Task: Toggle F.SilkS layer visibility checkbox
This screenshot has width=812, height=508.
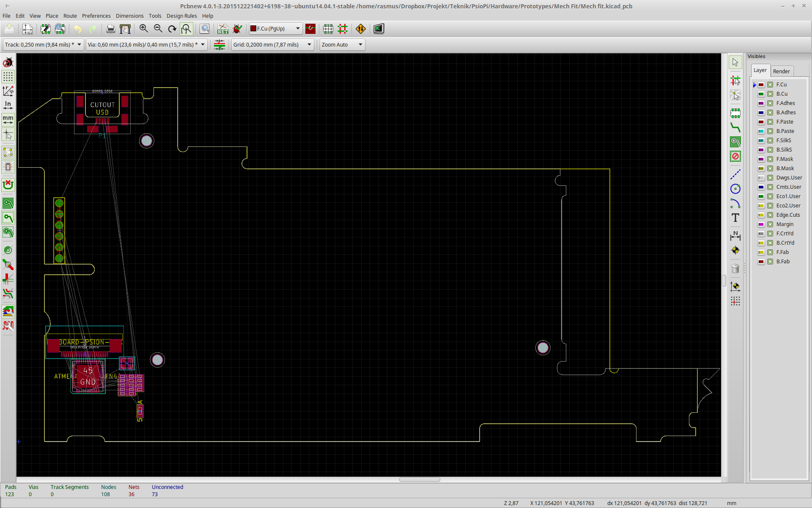Action: click(x=770, y=141)
